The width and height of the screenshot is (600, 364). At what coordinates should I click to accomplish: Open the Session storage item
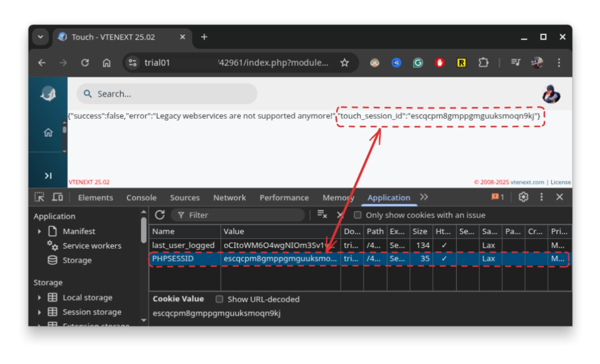pos(92,312)
